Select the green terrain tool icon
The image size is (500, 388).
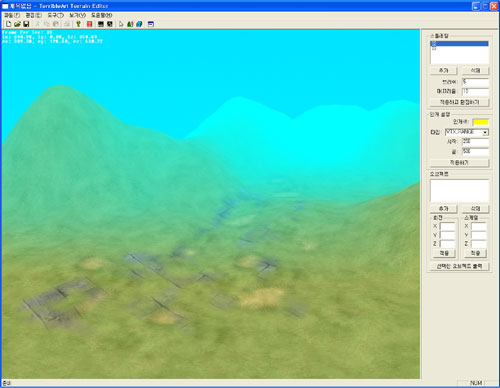[130, 24]
